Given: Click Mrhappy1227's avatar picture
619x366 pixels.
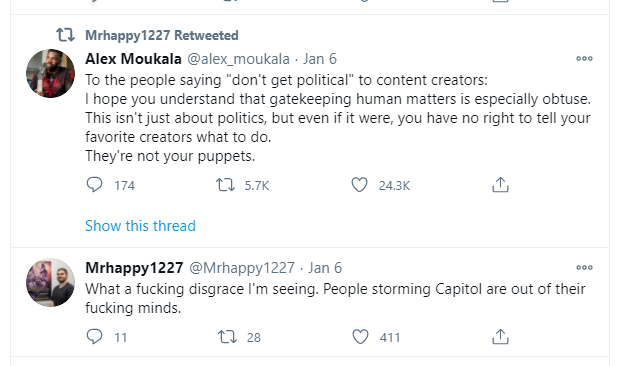Looking at the screenshot, I should (51, 282).
